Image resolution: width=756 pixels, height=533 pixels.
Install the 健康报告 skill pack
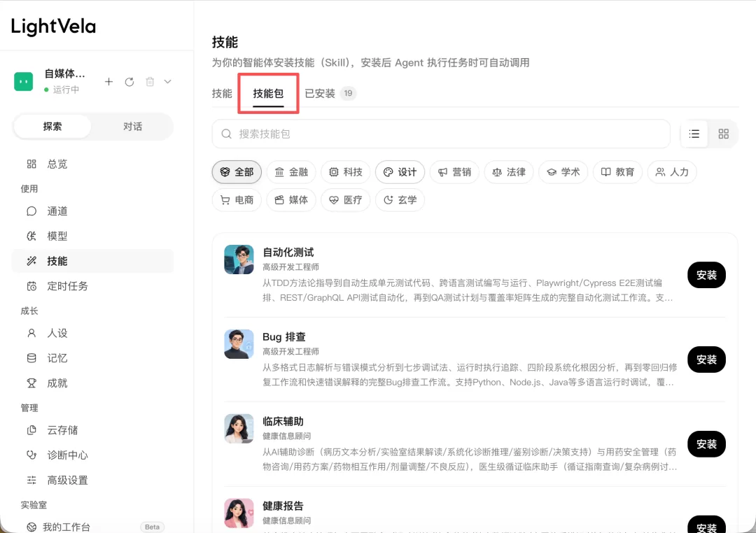(706, 525)
